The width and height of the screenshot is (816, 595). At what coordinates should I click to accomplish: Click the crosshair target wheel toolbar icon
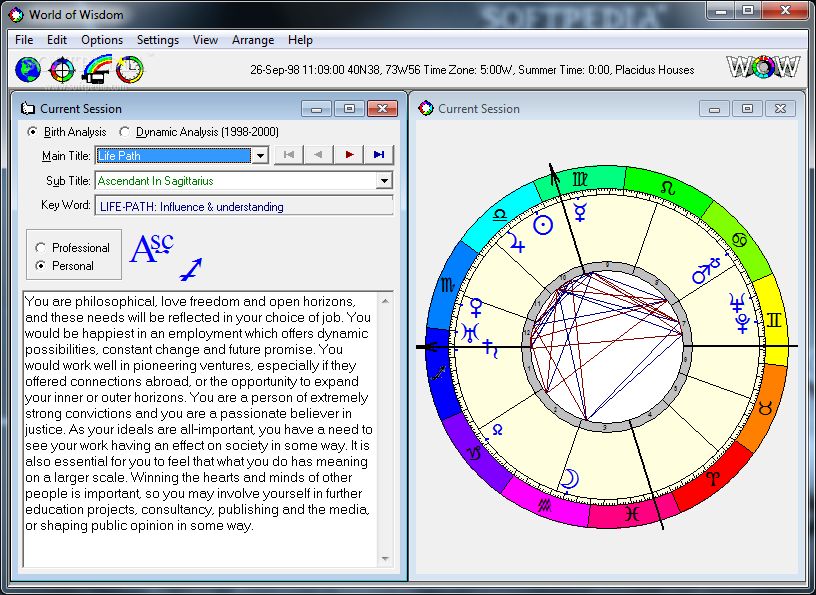(x=63, y=69)
